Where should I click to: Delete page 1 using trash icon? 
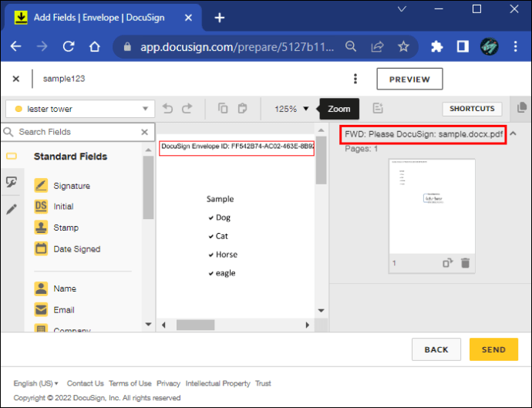(x=465, y=263)
